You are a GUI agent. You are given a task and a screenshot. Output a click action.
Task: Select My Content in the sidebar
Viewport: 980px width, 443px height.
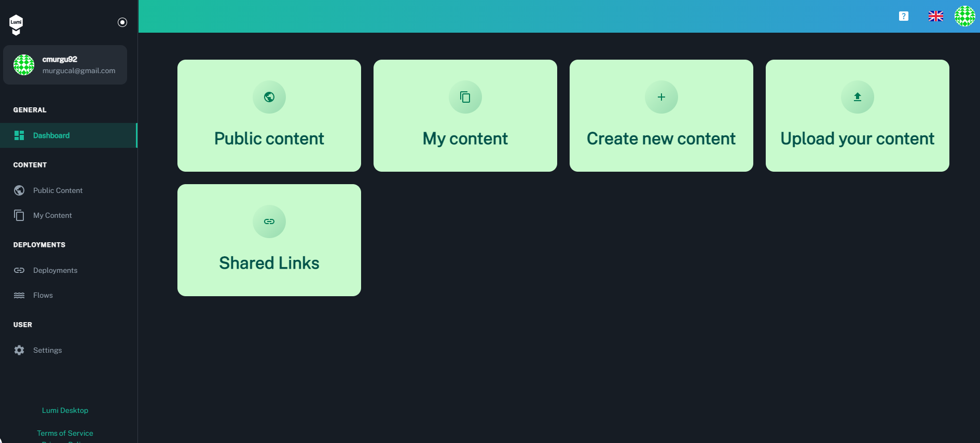pyautogui.click(x=52, y=215)
